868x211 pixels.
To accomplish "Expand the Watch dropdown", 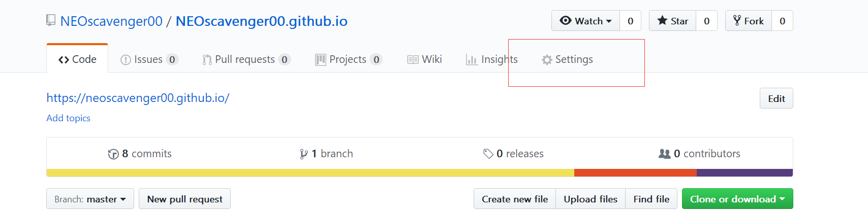I will pos(585,21).
